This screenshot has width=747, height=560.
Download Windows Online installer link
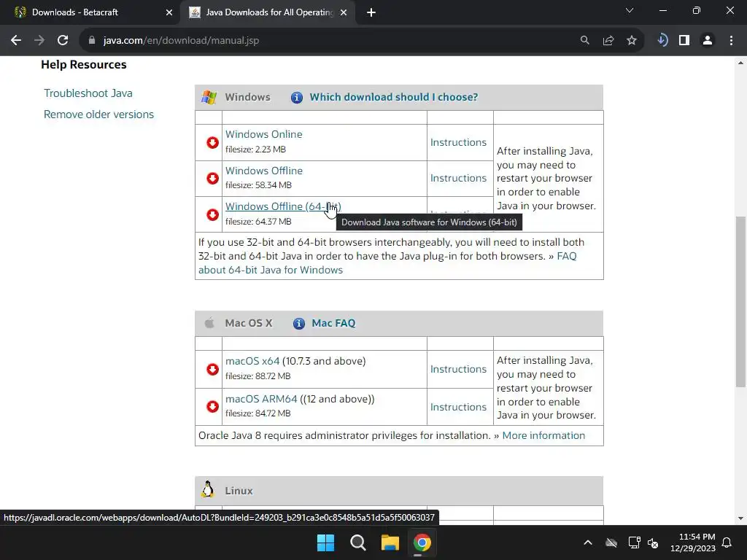click(263, 134)
